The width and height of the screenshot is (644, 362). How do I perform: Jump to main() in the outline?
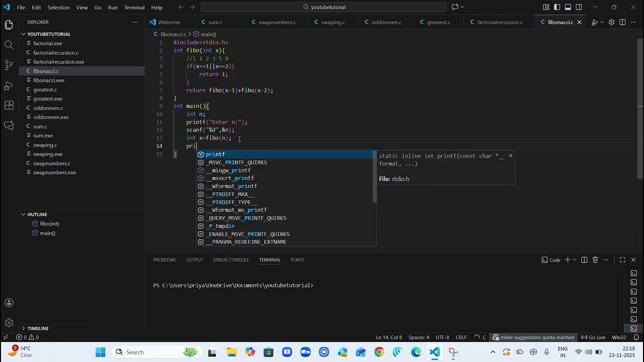click(x=47, y=233)
